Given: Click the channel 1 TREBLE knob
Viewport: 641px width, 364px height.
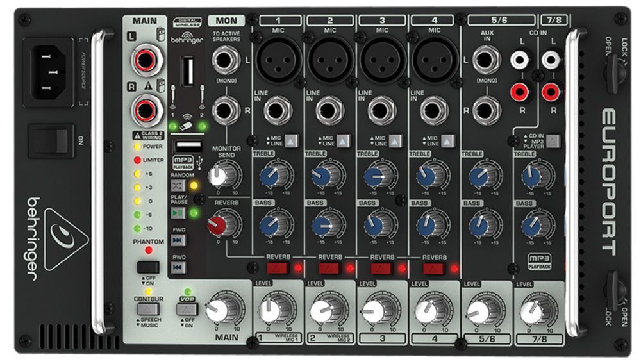Looking at the screenshot, I should point(276,175).
